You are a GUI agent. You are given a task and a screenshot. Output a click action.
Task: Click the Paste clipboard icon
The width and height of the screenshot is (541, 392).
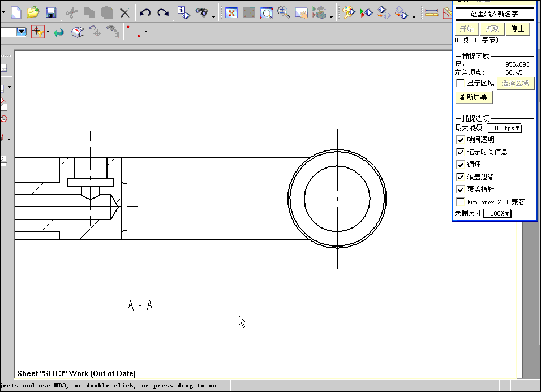point(107,13)
